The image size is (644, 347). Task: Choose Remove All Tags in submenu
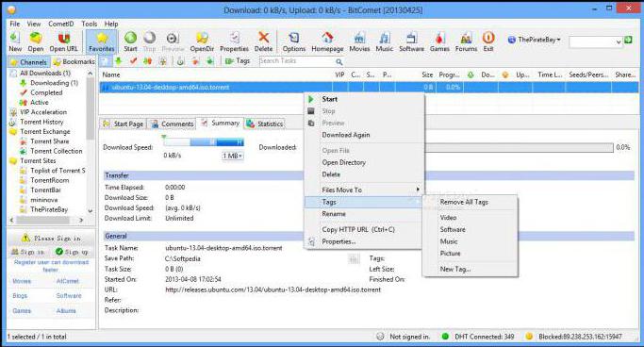[x=464, y=202]
